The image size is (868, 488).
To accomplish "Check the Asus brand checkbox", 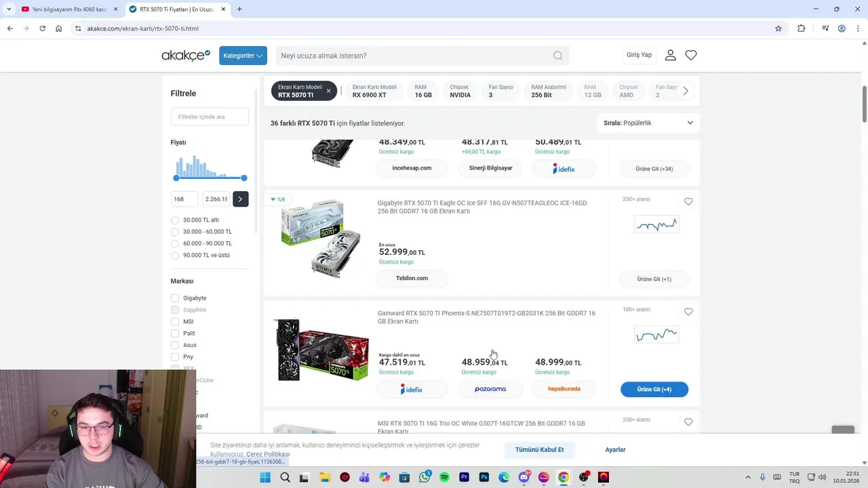I will (175, 345).
